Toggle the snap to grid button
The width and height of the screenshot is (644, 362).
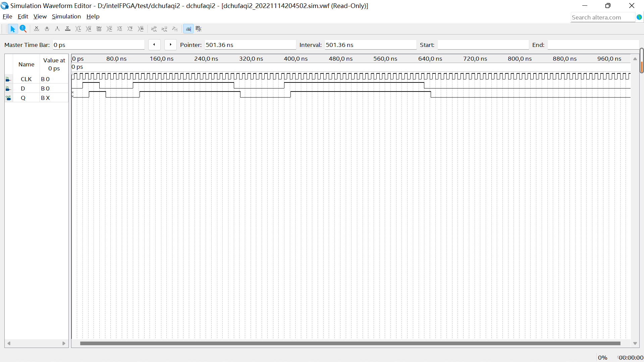[x=199, y=29]
